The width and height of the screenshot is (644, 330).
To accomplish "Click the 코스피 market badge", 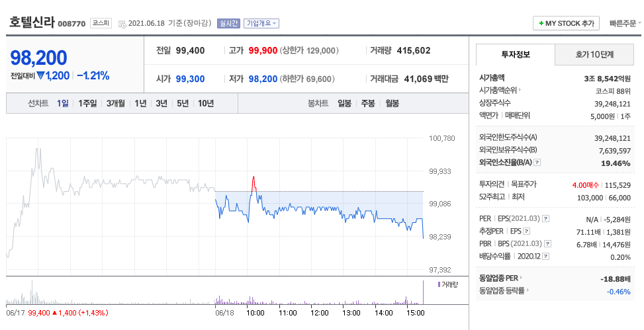I will tap(101, 23).
